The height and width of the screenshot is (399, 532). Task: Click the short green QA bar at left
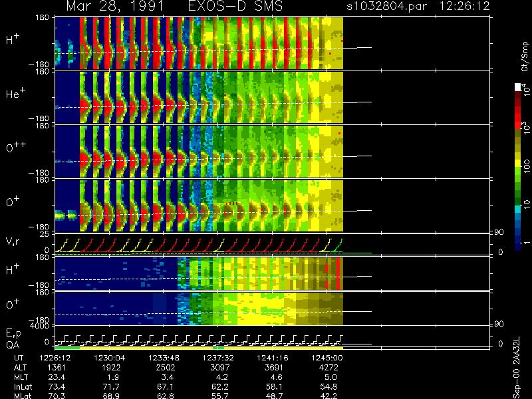pyautogui.click(x=67, y=348)
